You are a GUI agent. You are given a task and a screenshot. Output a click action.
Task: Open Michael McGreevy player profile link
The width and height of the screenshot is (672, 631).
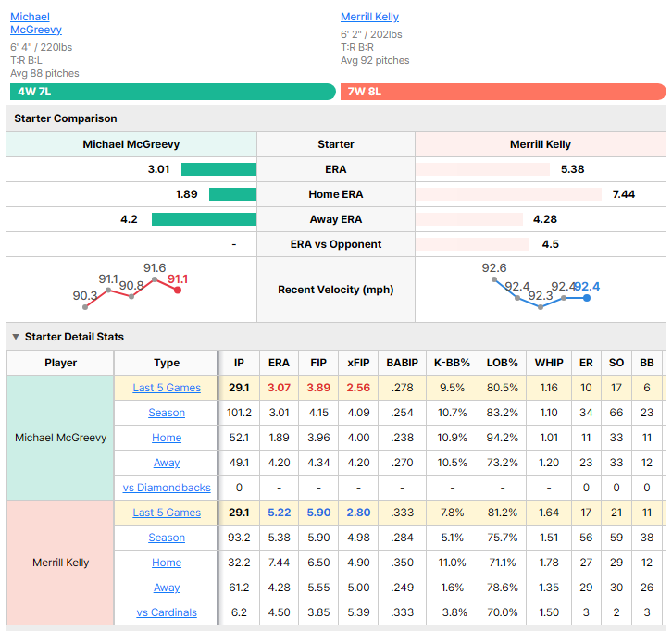pos(36,23)
